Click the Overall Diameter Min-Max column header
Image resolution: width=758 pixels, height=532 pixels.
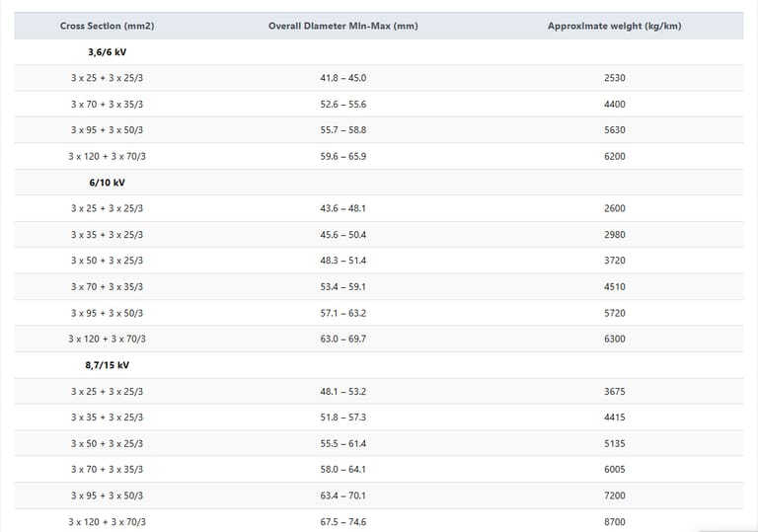point(342,26)
